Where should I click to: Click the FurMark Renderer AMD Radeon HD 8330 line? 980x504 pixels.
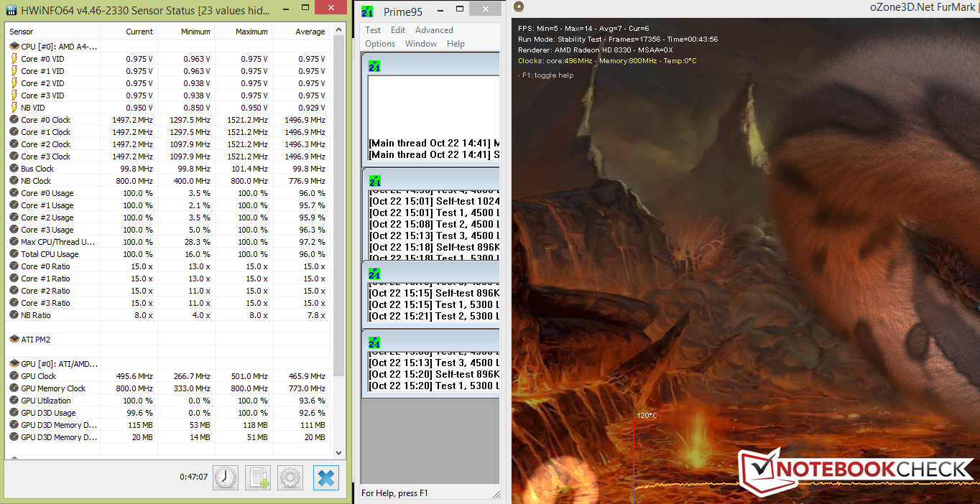[596, 50]
